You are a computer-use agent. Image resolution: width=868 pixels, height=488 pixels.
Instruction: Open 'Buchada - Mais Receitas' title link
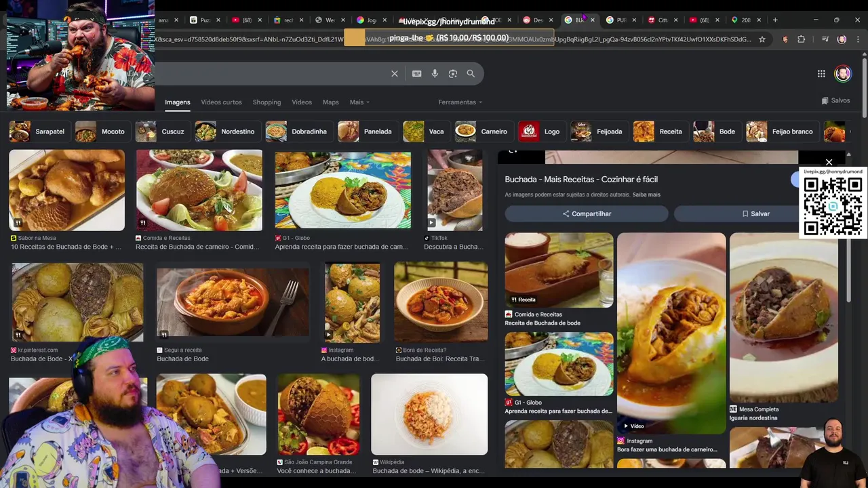(581, 180)
